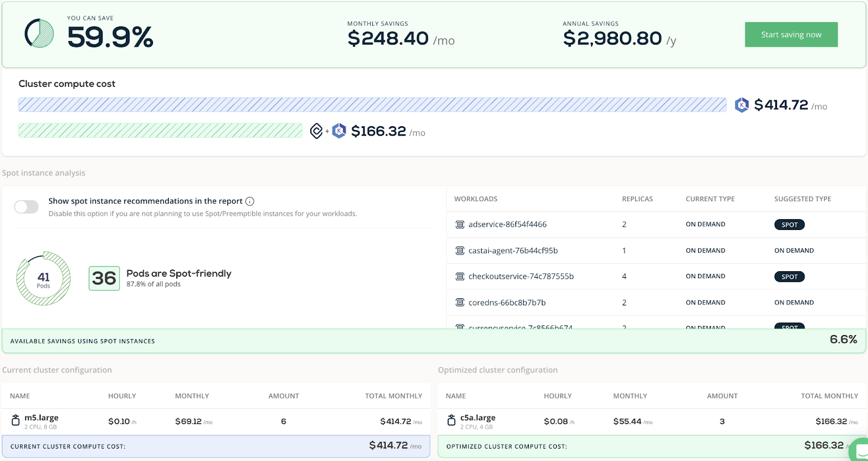Click the info icon beside spot recommendations
The image size is (868, 461).
click(x=250, y=201)
